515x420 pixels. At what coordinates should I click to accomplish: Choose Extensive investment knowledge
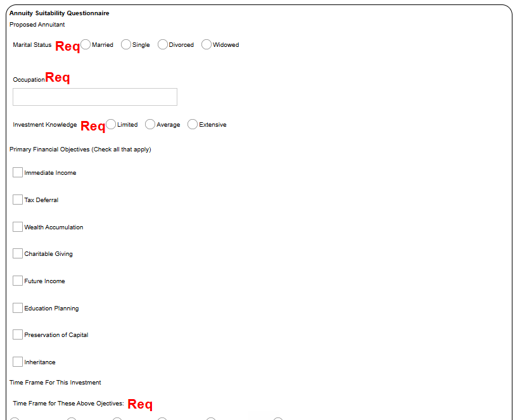point(193,124)
